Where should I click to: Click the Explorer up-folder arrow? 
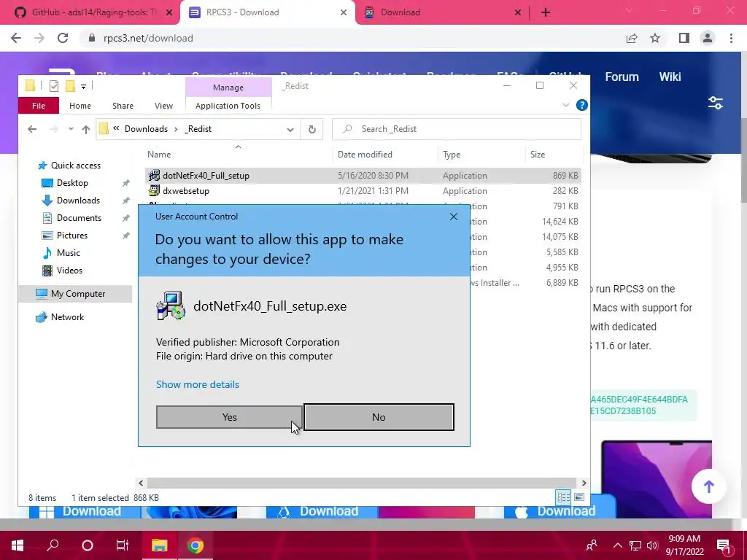pos(86,129)
